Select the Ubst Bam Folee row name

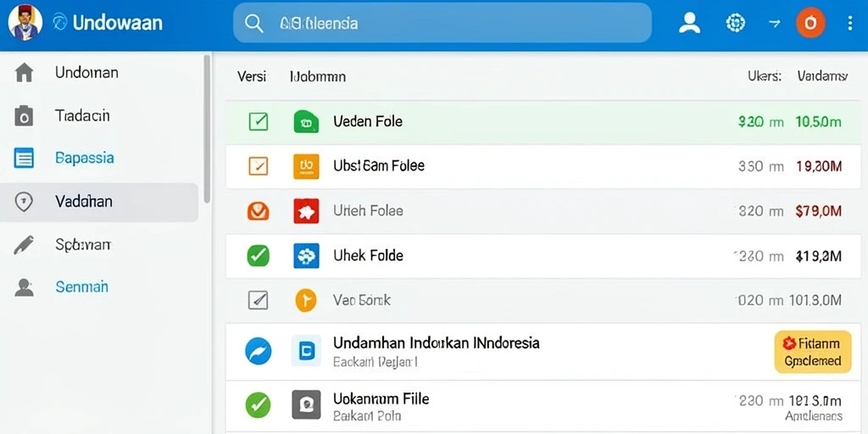coord(379,165)
